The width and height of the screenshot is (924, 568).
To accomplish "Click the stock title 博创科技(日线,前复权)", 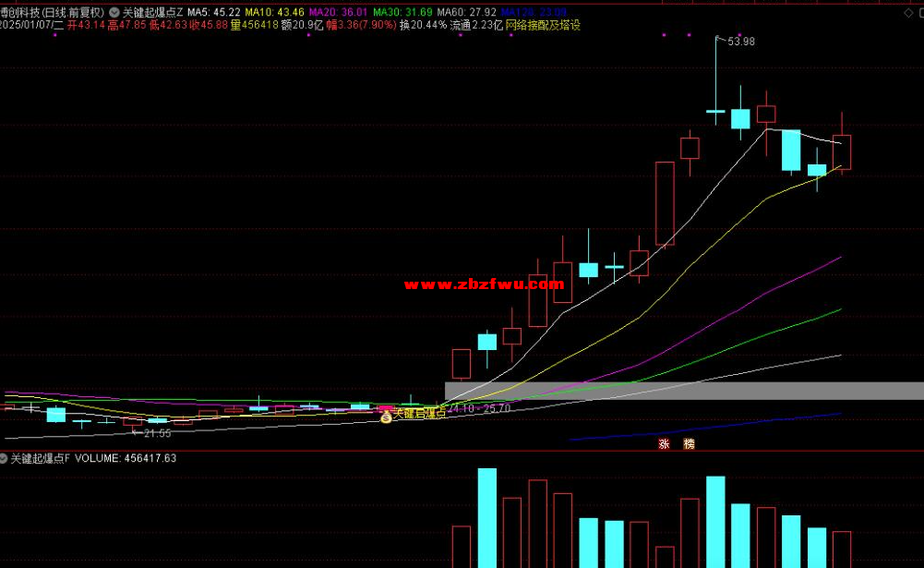I will pyautogui.click(x=52, y=12).
